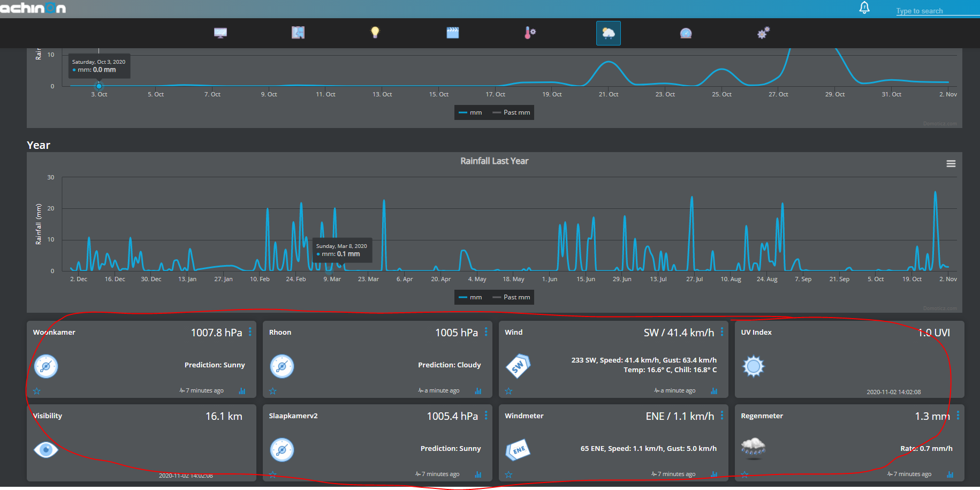This screenshot has width=980, height=490.
Task: Select the active Weather tab in navigation
Action: 608,33
